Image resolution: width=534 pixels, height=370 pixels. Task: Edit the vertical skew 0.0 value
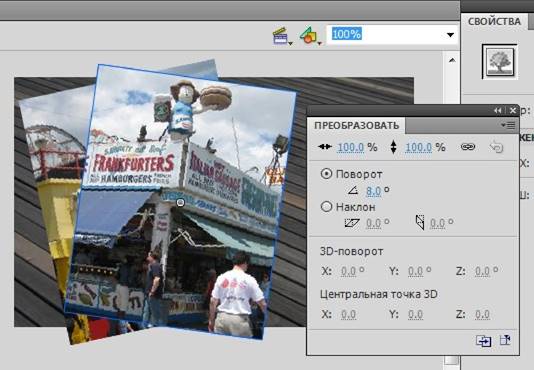click(x=437, y=223)
